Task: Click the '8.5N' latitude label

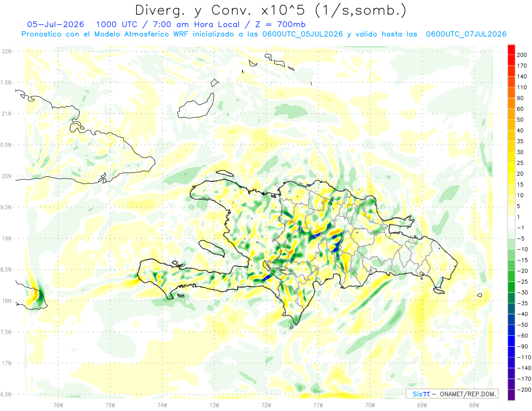Action: (x=6, y=270)
